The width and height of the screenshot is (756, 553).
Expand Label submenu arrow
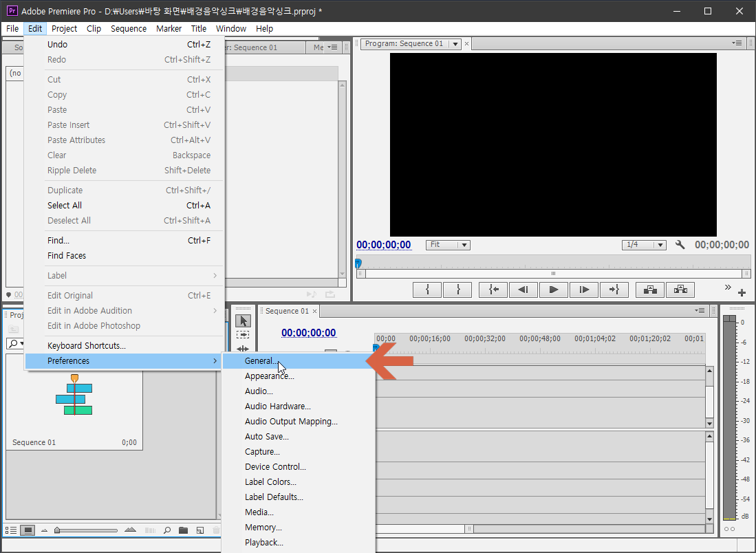[x=215, y=275]
